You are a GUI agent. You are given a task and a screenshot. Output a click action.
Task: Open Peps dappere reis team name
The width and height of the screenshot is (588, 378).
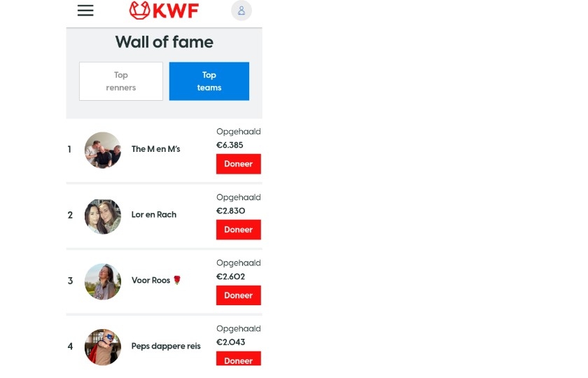pos(166,346)
